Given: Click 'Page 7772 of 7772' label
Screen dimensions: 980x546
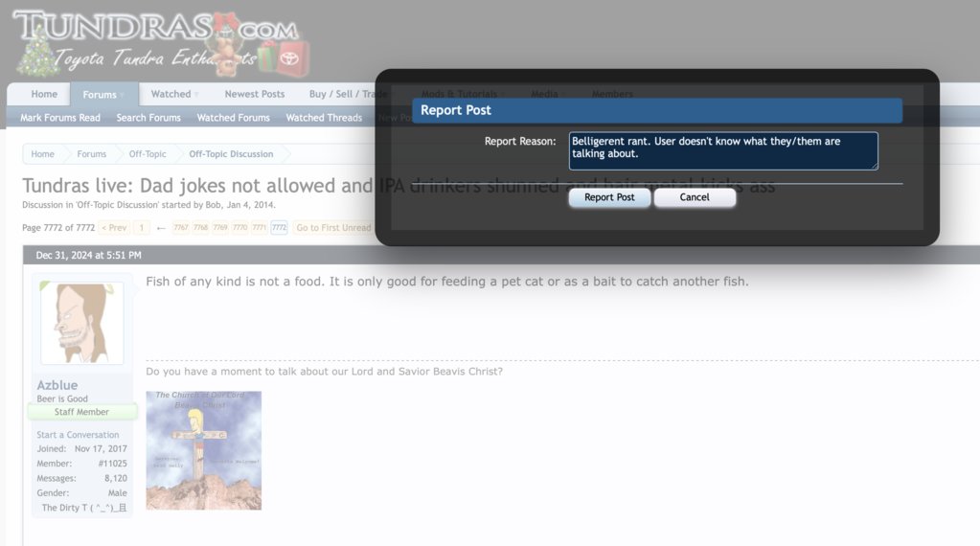Looking at the screenshot, I should pyautogui.click(x=58, y=228).
